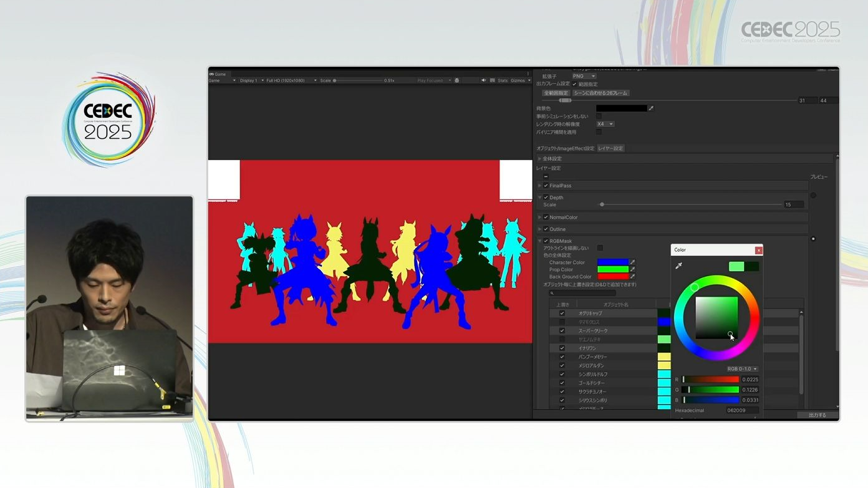This screenshot has height=488, width=868.
Task: Click the シーンに合わせる:26フレーム button
Action: [600, 93]
